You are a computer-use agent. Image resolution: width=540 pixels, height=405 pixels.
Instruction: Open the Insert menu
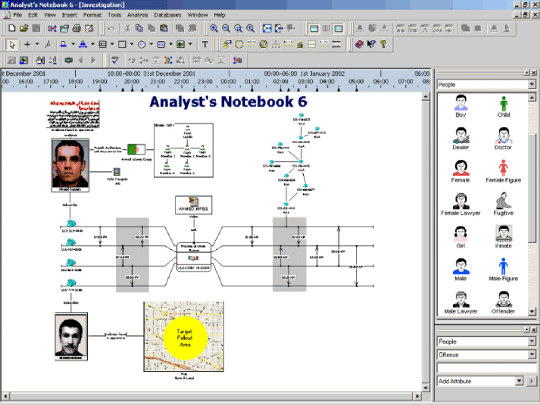pos(70,15)
